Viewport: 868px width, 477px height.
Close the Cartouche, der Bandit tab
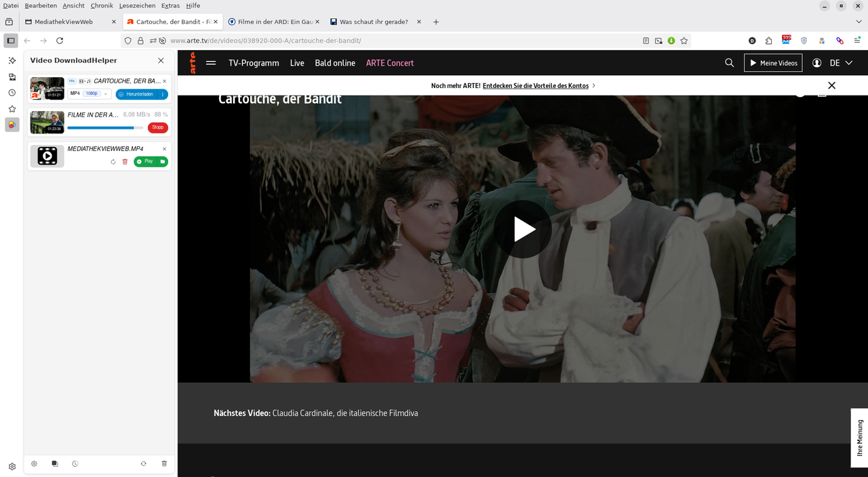(216, 22)
